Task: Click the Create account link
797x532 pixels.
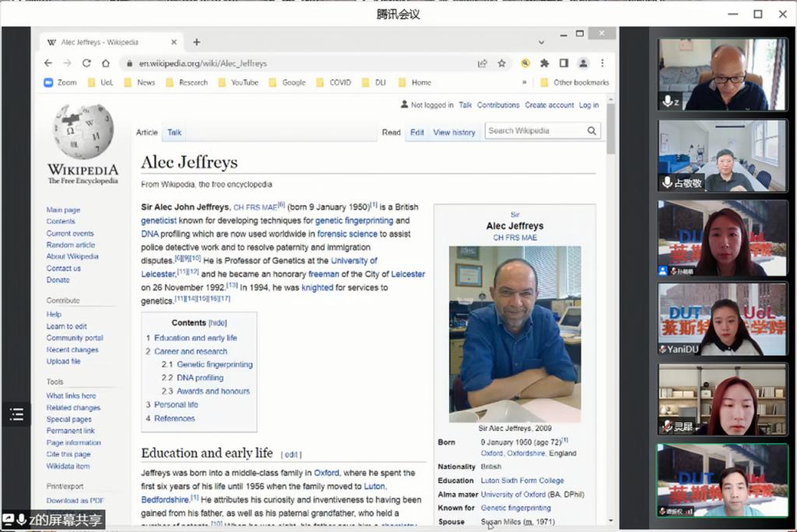Action: [x=549, y=105]
